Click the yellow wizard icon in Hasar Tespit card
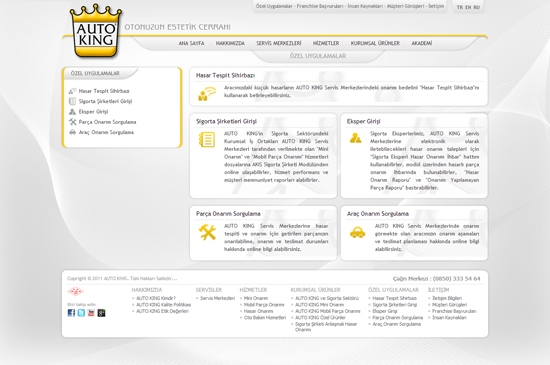Image resolution: width=550 pixels, height=365 pixels. 207,94
